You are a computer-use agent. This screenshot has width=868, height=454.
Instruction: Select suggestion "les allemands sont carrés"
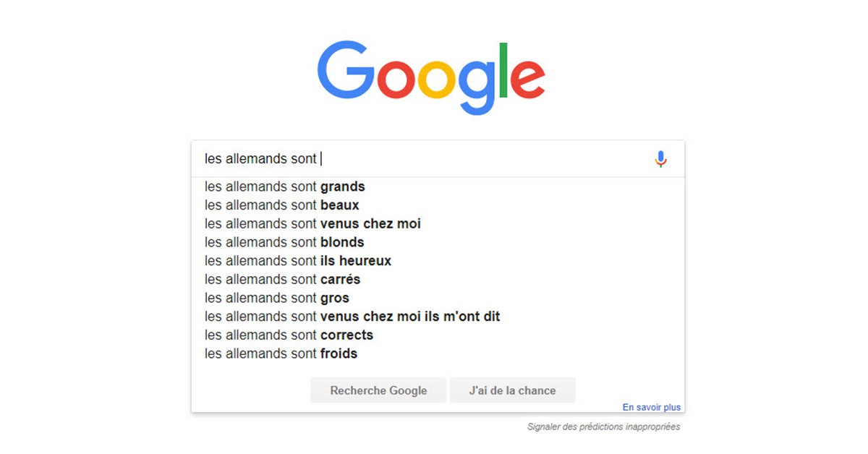[283, 279]
